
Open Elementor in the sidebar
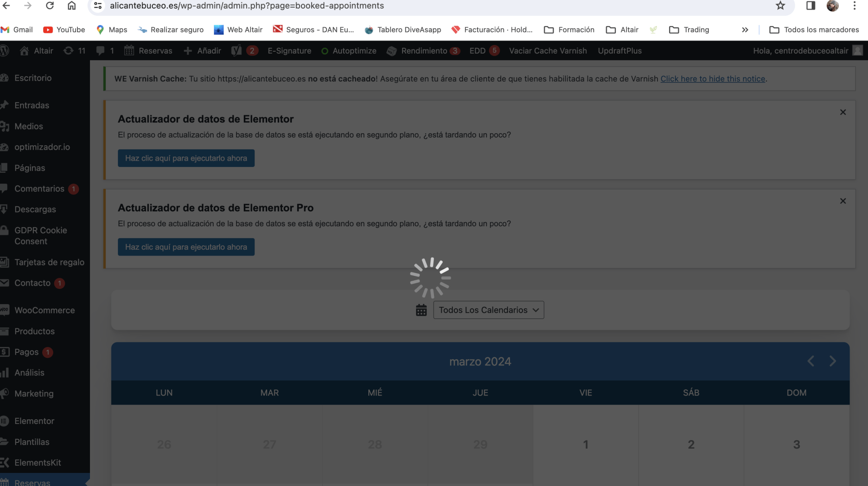[x=34, y=421]
